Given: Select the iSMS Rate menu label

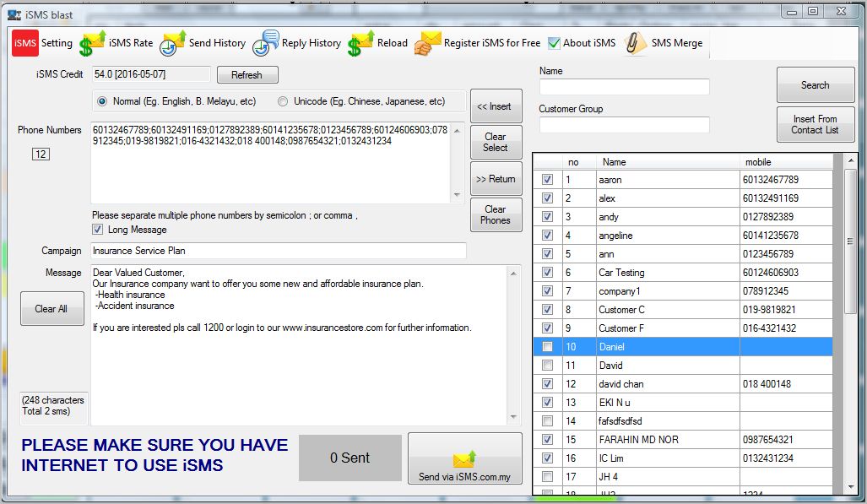Looking at the screenshot, I should (x=131, y=43).
